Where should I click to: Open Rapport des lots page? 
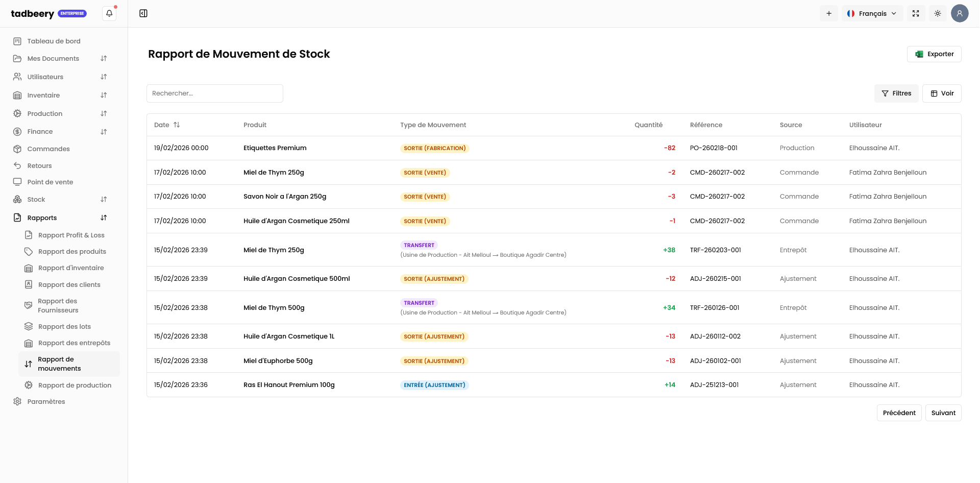click(65, 327)
